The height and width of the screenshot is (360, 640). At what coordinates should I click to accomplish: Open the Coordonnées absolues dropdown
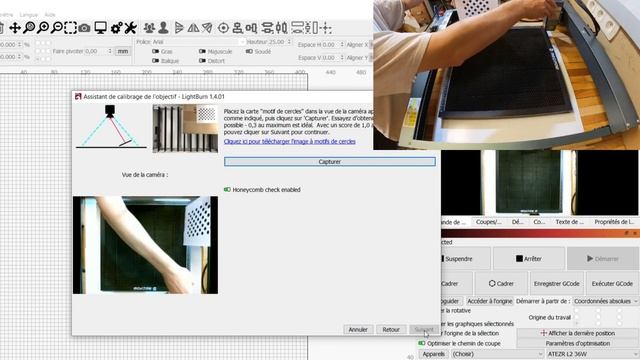[x=605, y=301]
